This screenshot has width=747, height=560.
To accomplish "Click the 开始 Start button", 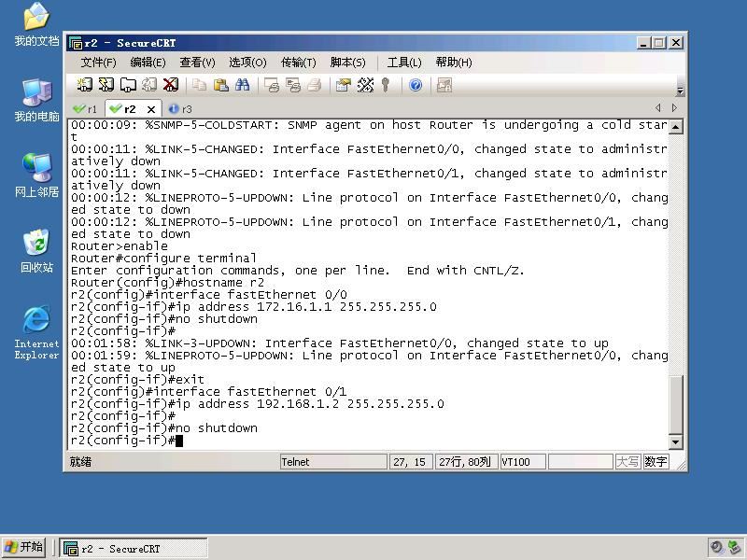I will (x=24, y=547).
